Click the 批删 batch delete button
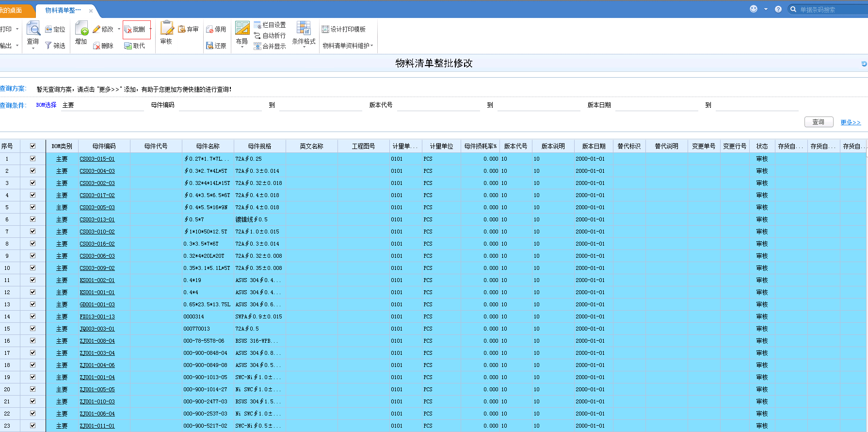 [x=136, y=30]
